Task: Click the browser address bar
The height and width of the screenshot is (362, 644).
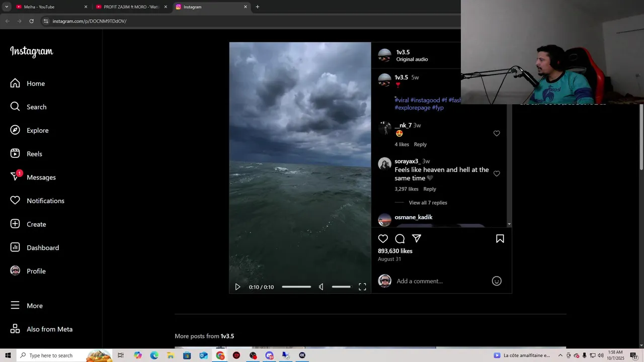Action: point(252,21)
